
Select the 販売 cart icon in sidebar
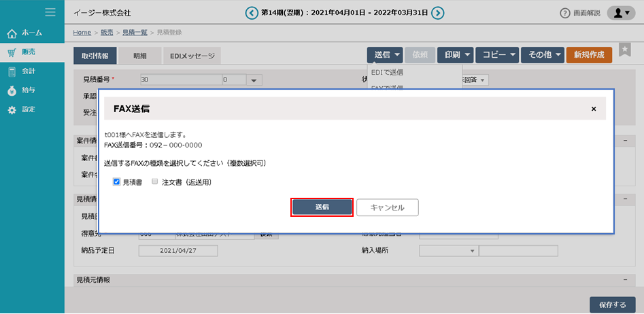coord(12,52)
